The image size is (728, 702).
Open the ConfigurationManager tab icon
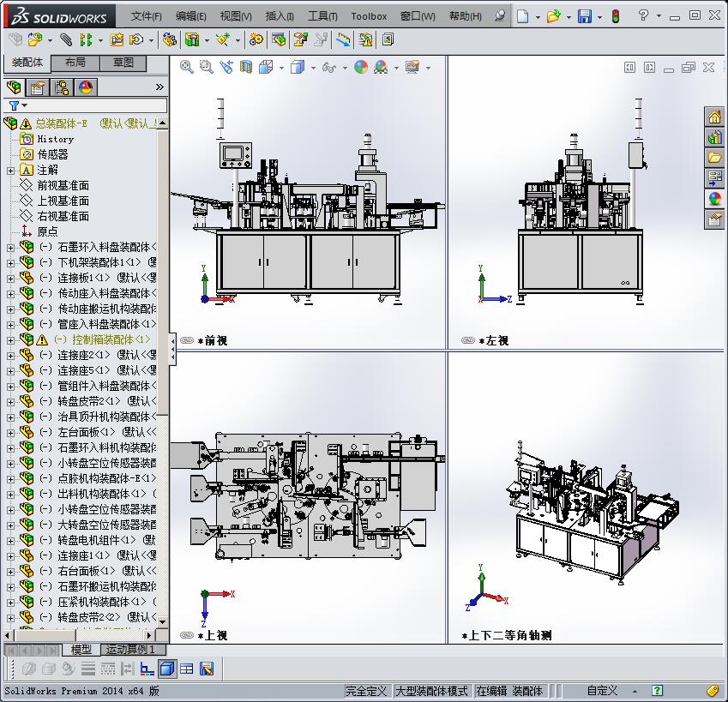click(x=62, y=87)
